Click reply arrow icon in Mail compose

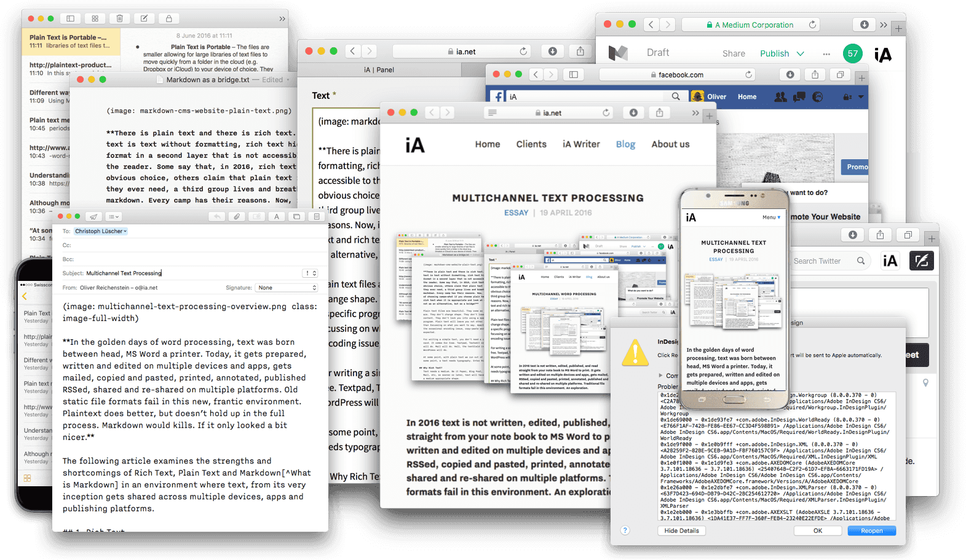[217, 216]
